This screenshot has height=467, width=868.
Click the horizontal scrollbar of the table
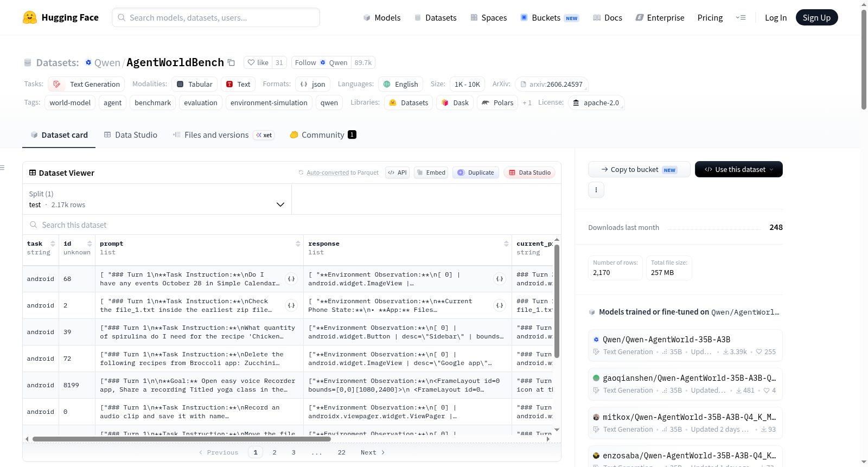point(182,439)
